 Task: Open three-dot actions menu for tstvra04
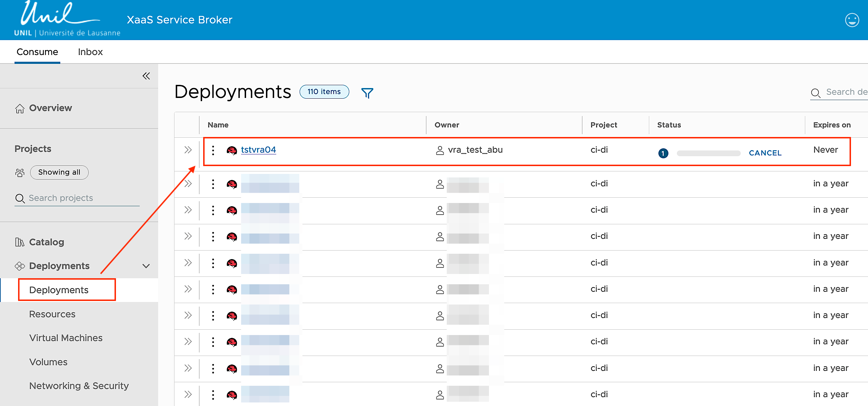click(213, 150)
